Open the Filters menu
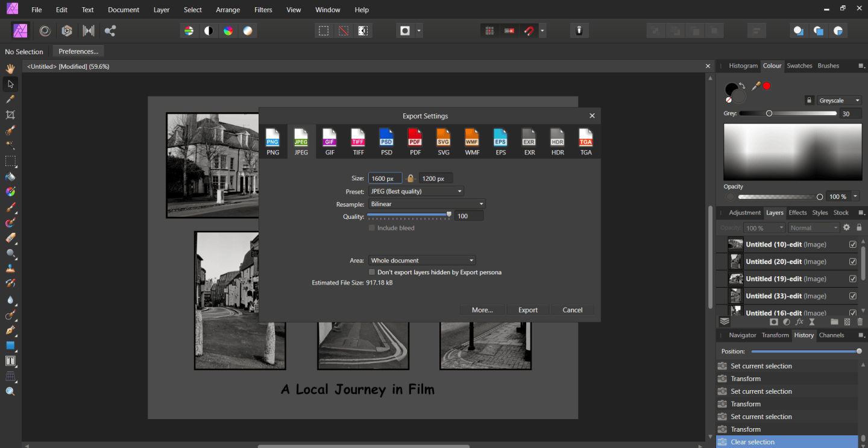 pyautogui.click(x=263, y=10)
